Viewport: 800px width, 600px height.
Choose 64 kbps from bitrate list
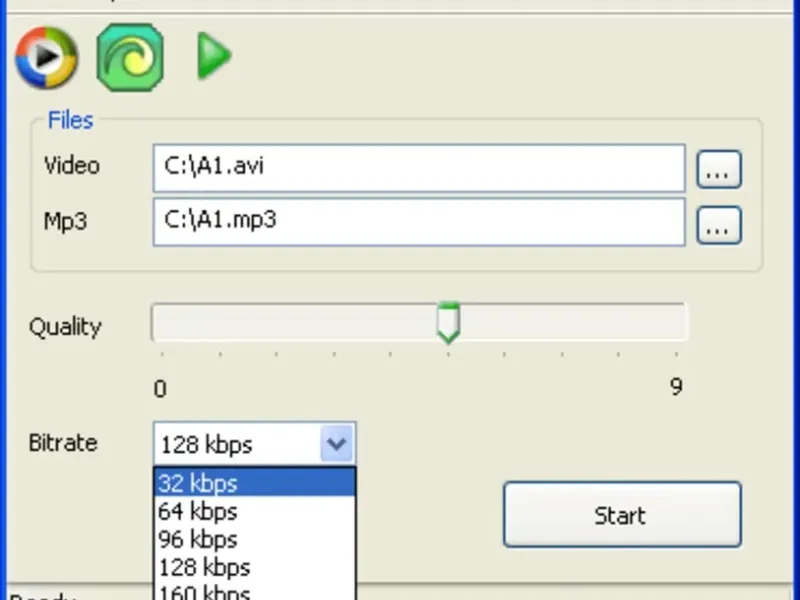pyautogui.click(x=255, y=511)
